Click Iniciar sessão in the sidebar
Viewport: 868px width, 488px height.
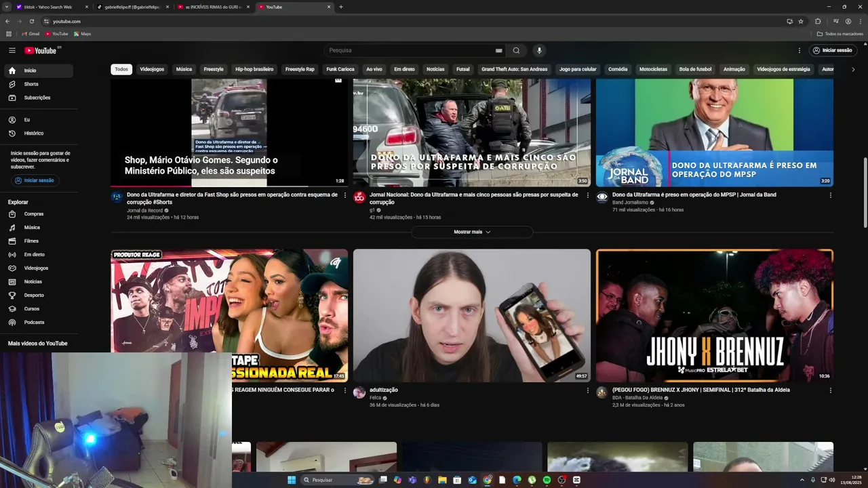(x=35, y=180)
